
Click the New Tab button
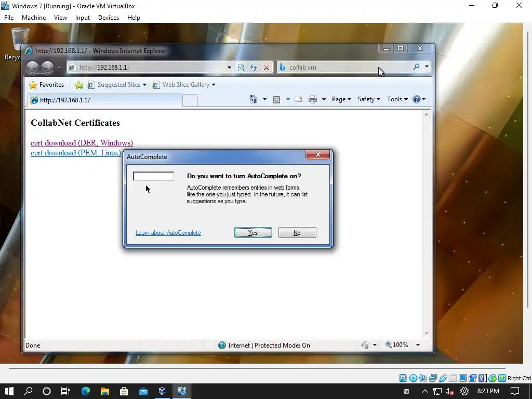point(190,100)
